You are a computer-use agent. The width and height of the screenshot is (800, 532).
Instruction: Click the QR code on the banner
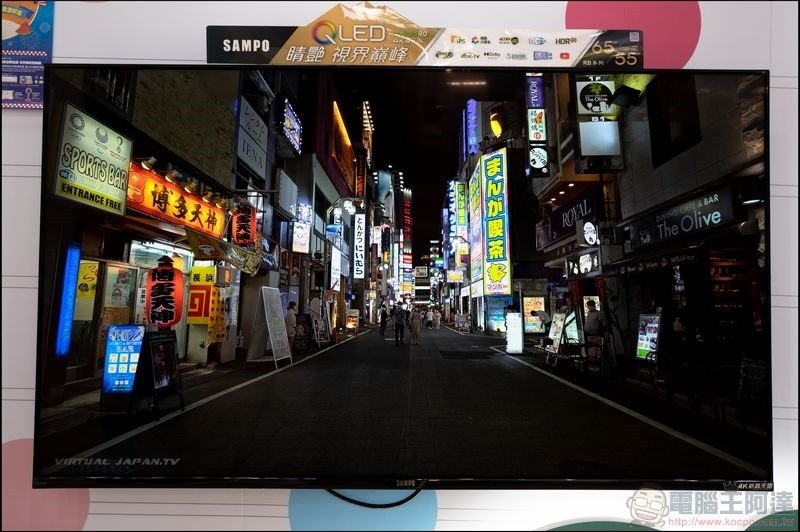tap(633, 37)
